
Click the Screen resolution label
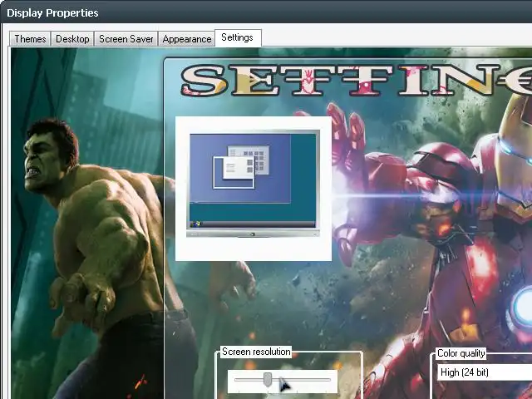click(256, 352)
